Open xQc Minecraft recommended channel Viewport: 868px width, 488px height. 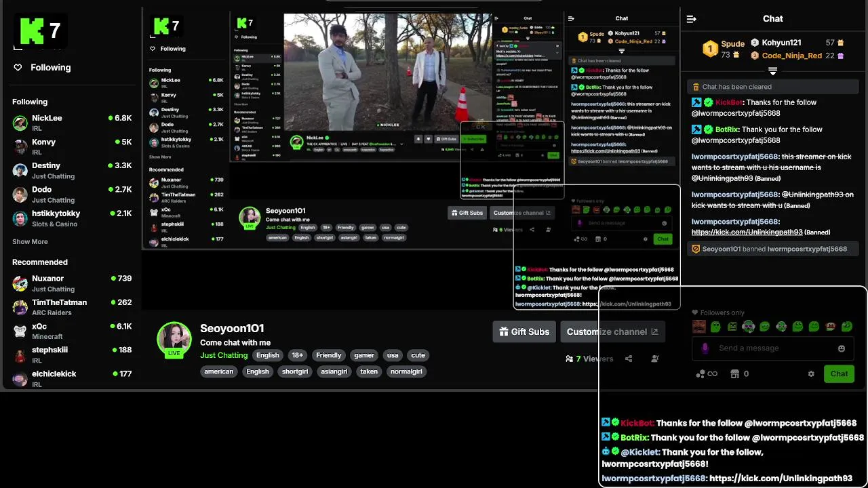[72, 331]
